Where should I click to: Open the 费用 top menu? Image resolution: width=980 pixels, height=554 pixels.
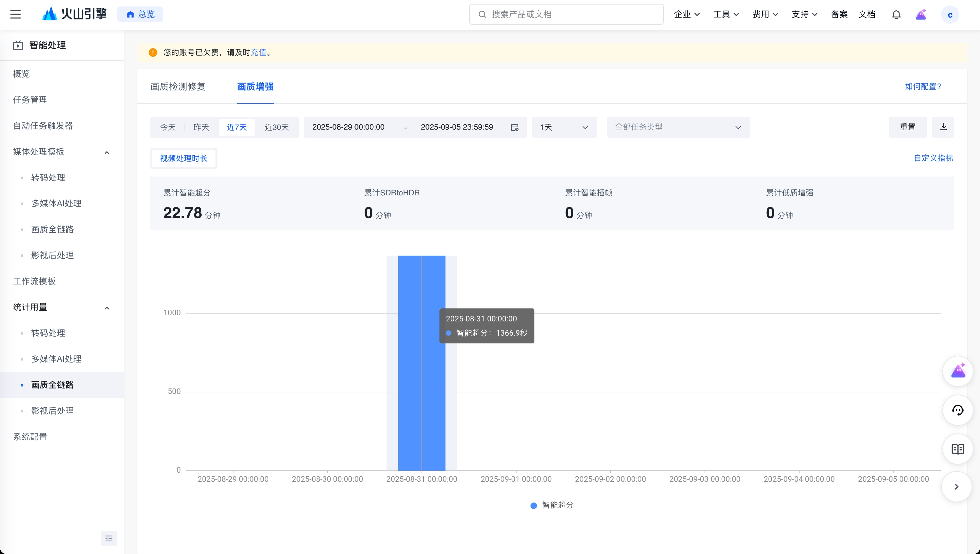765,15
